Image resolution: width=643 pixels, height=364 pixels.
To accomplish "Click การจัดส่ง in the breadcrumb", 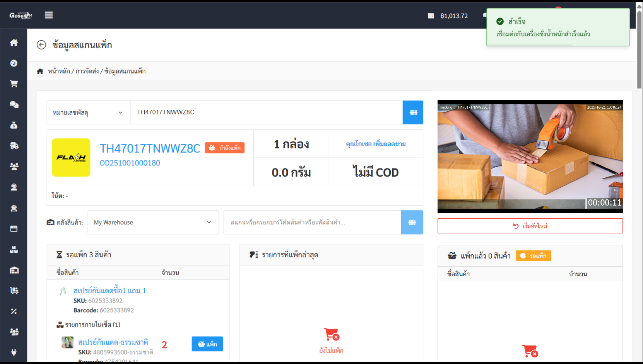I will [x=87, y=71].
